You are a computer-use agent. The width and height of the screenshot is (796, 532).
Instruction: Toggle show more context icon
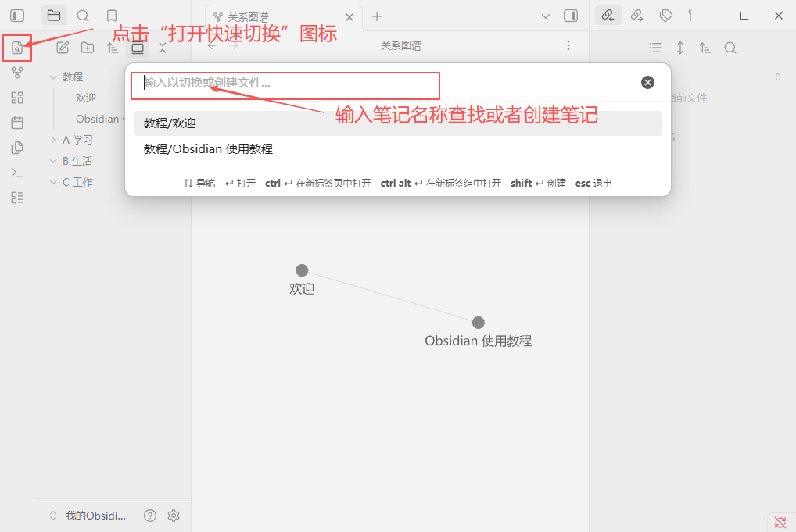point(679,48)
